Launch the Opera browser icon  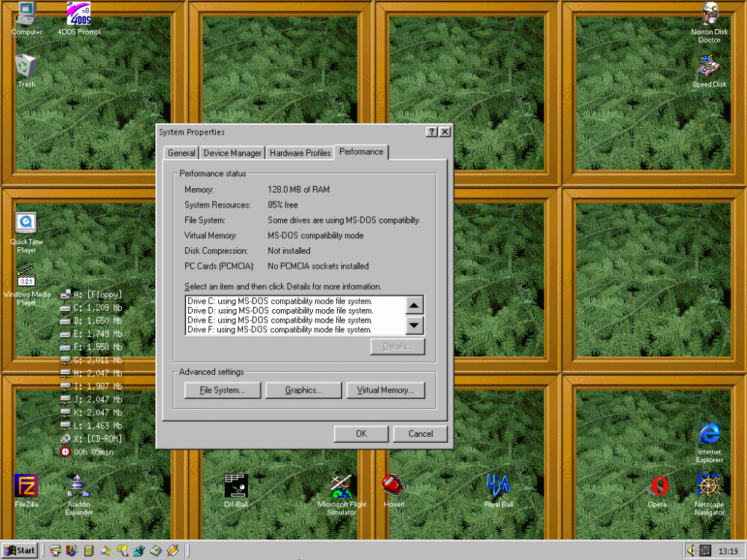(x=657, y=486)
